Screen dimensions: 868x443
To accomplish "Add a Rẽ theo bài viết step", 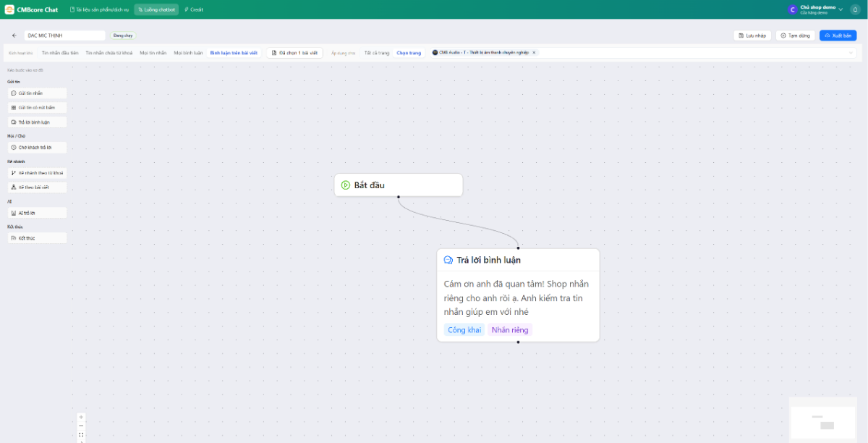I will point(37,187).
